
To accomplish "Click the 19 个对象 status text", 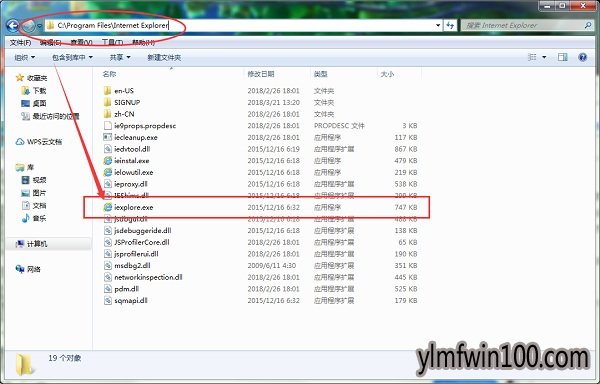I will click(65, 358).
